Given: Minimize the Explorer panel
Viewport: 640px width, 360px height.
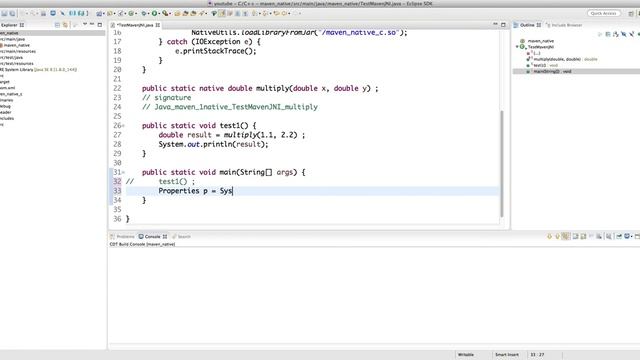Looking at the screenshot, I should coord(92,24).
